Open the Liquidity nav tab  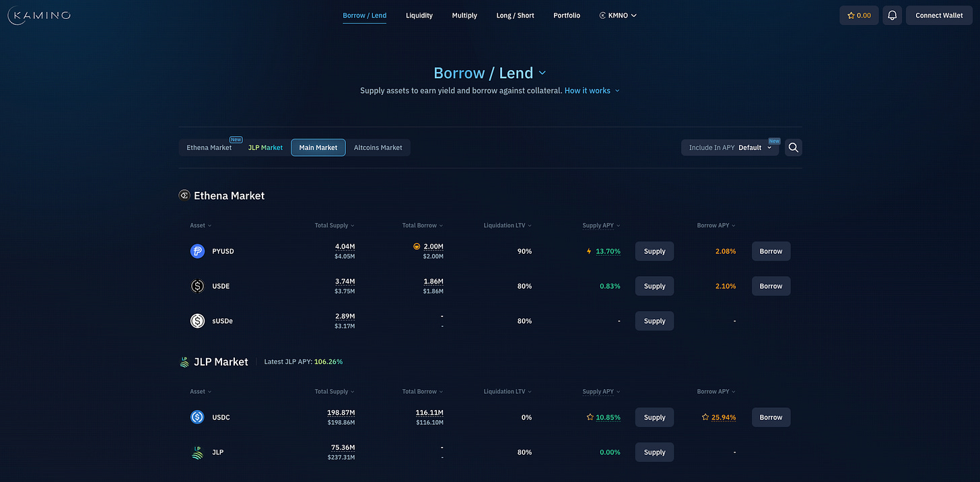click(419, 15)
